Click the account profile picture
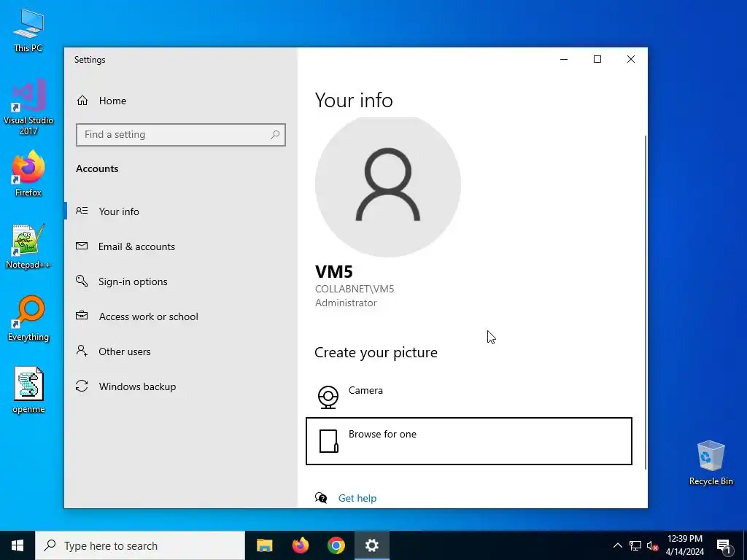This screenshot has width=747, height=560. tap(388, 187)
